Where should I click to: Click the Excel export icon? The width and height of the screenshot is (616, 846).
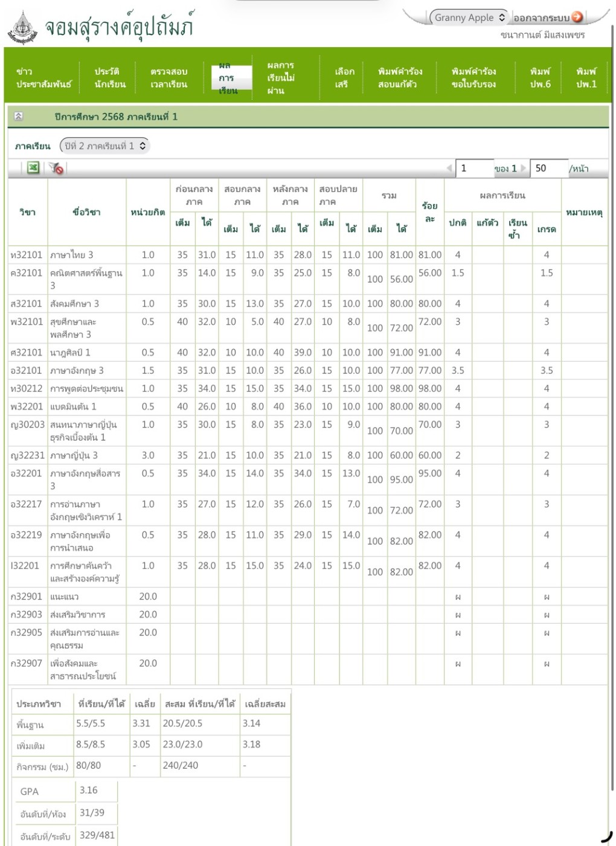[x=33, y=168]
